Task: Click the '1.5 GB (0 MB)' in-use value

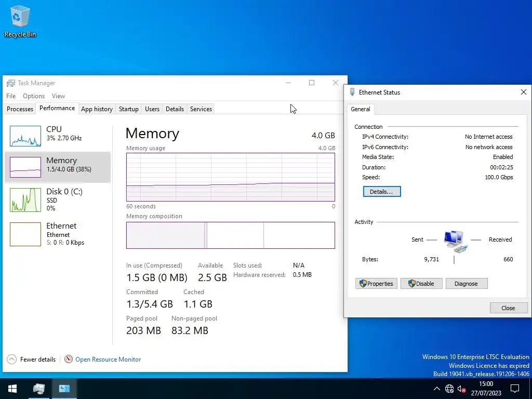Action: [157, 277]
